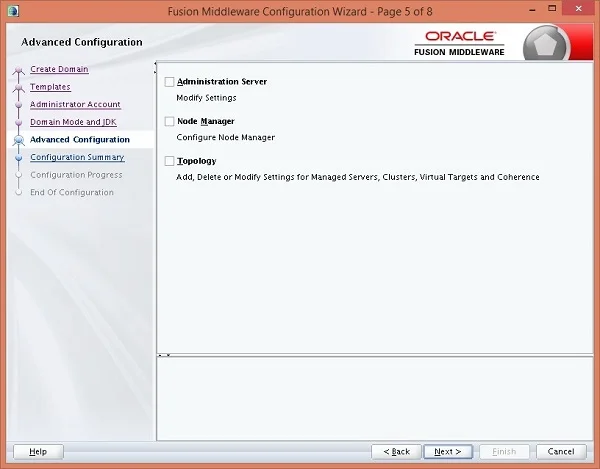Viewport: 600px width, 469px height.
Task: Maximize the wizard window
Action: [552, 8]
